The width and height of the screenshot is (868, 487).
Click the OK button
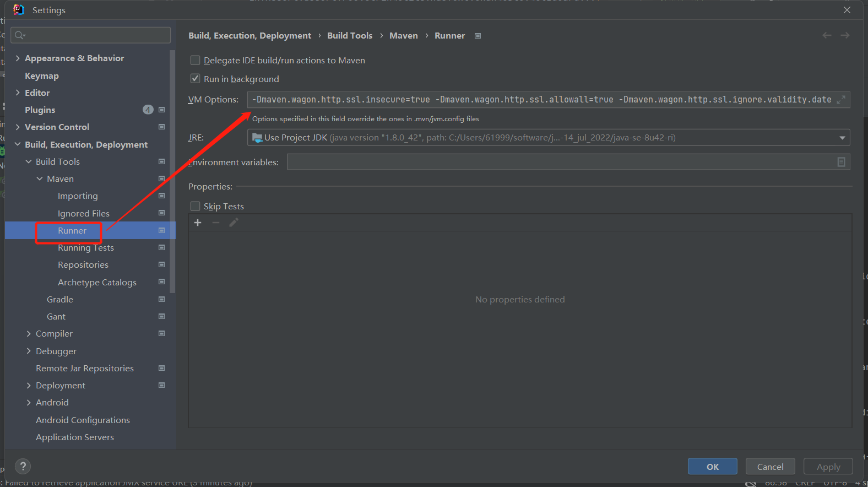[x=713, y=467]
